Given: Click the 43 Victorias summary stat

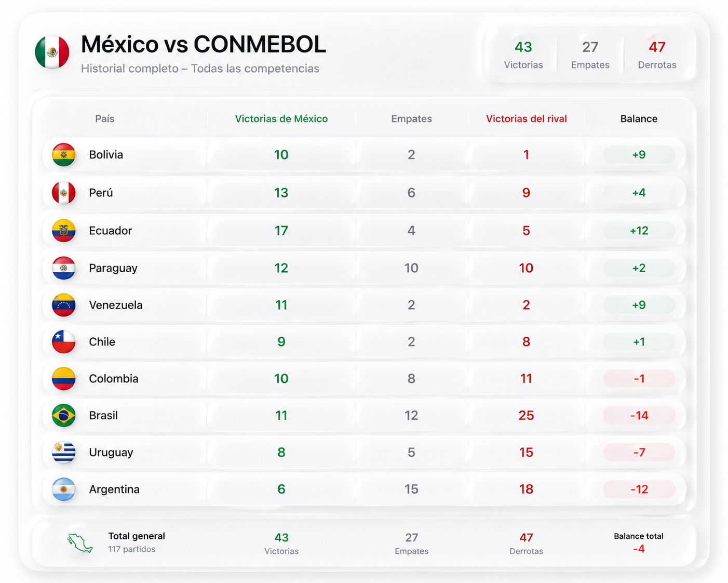Looking at the screenshot, I should tap(523, 55).
